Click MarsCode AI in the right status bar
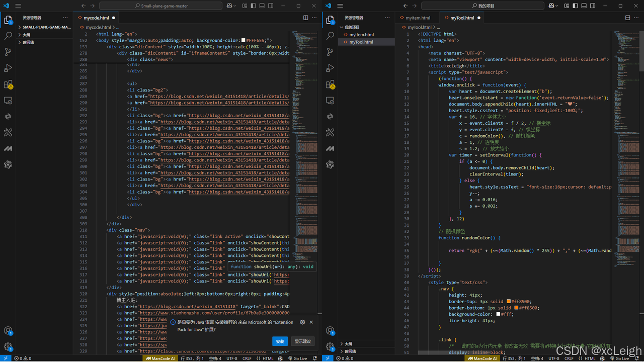This screenshot has height=362, width=644. [x=483, y=358]
